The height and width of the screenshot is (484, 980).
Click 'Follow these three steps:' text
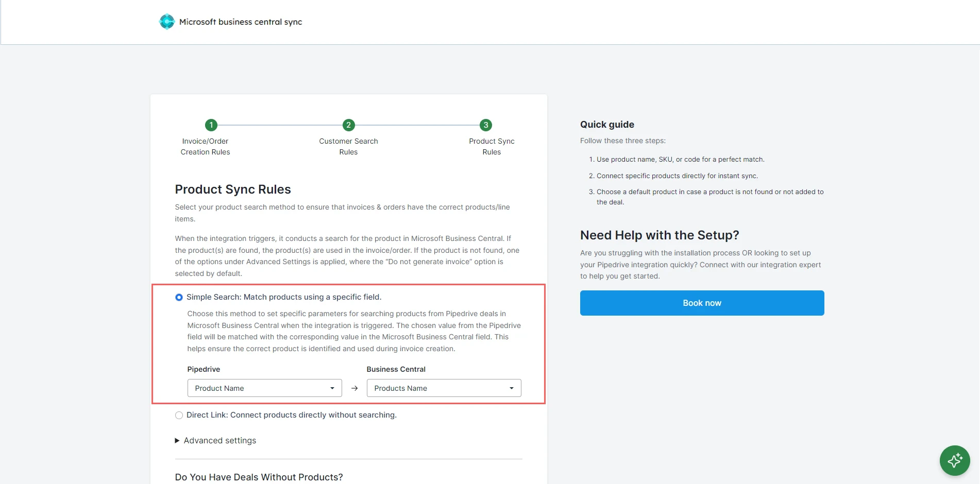[x=623, y=141]
